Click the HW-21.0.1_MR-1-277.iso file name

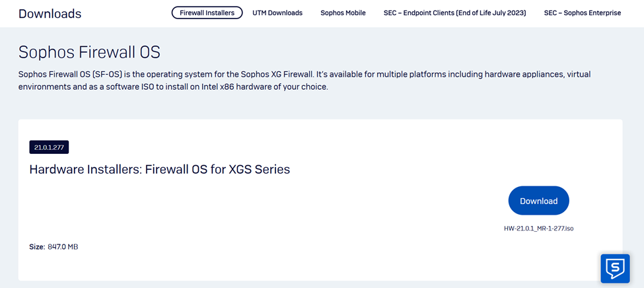[x=538, y=229]
